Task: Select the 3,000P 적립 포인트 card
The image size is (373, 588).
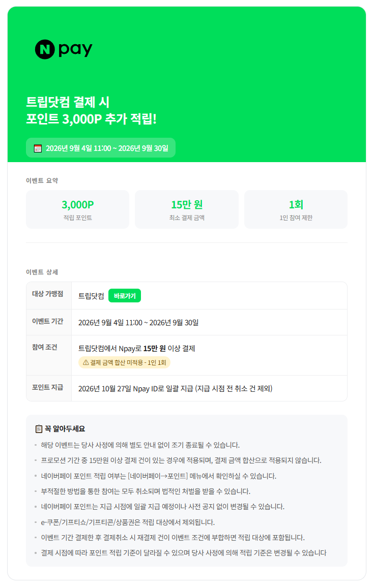Action: 77,209
